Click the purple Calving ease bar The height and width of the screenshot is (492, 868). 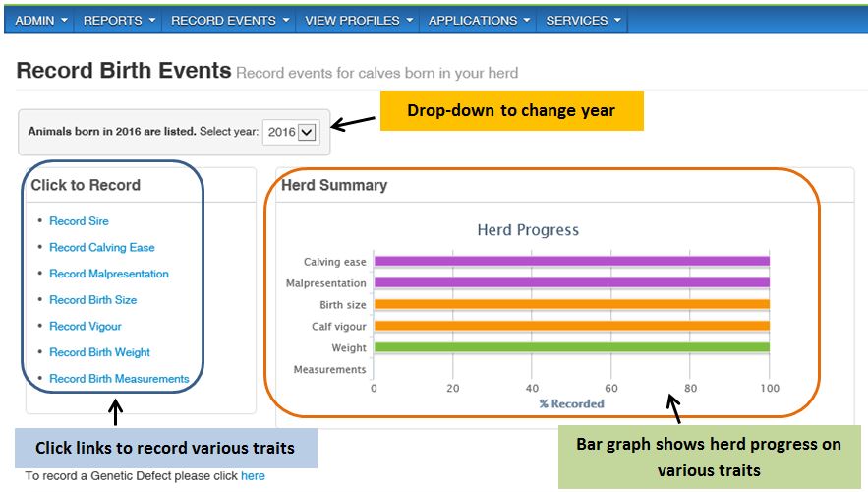click(x=572, y=261)
